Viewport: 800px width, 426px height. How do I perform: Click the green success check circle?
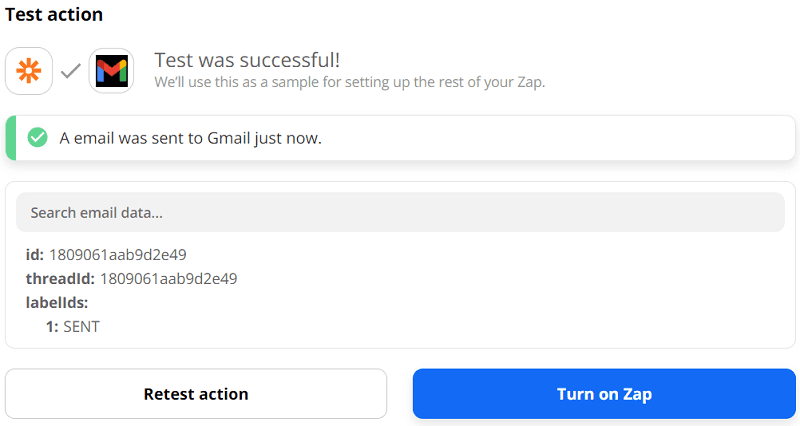(38, 138)
